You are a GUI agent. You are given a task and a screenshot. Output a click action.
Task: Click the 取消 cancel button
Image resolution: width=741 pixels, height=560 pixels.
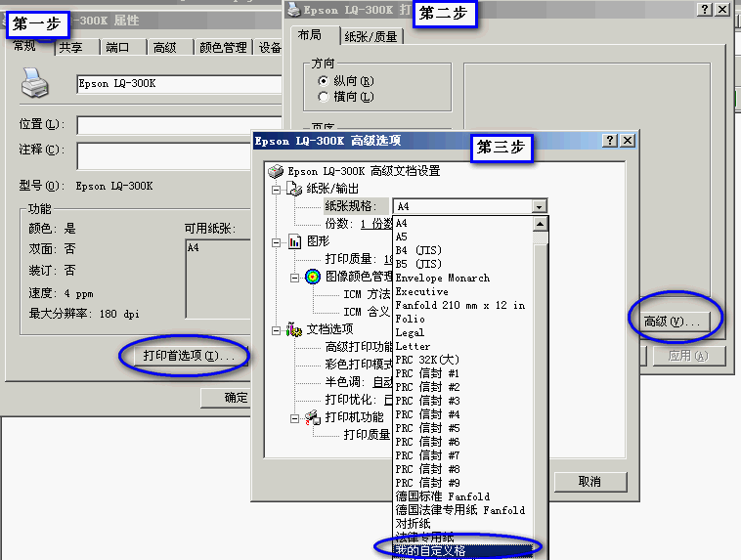coord(589,482)
